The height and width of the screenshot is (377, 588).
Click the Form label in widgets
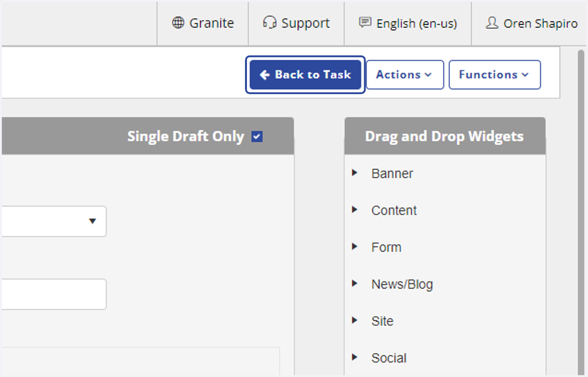point(386,247)
